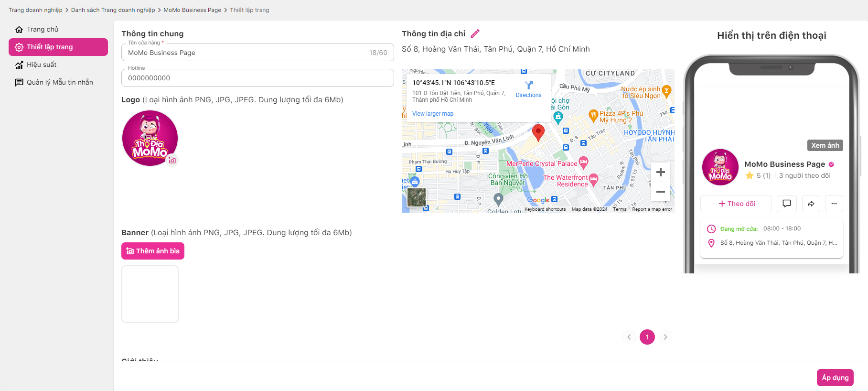Click the message icon beside Quản lý Mẫu
Viewport: 868px width, 391px height.
(x=19, y=83)
